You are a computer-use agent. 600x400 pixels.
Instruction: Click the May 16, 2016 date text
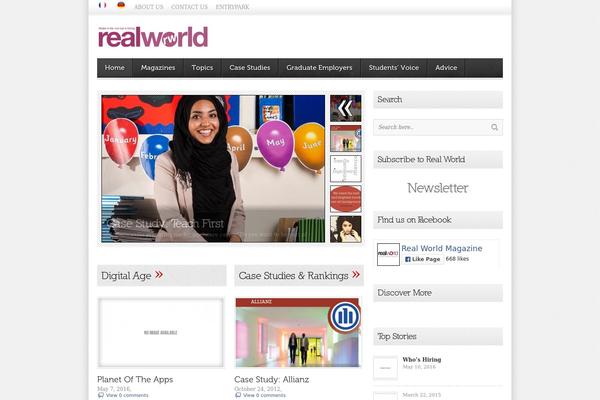point(419,367)
